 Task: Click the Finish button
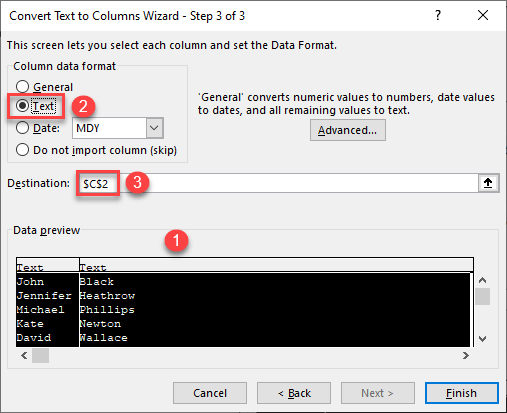coord(462,393)
